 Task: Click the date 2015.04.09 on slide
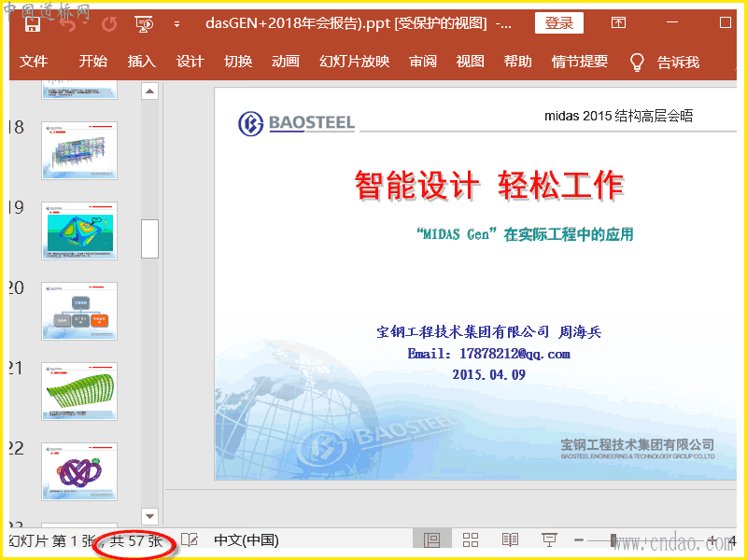point(488,375)
